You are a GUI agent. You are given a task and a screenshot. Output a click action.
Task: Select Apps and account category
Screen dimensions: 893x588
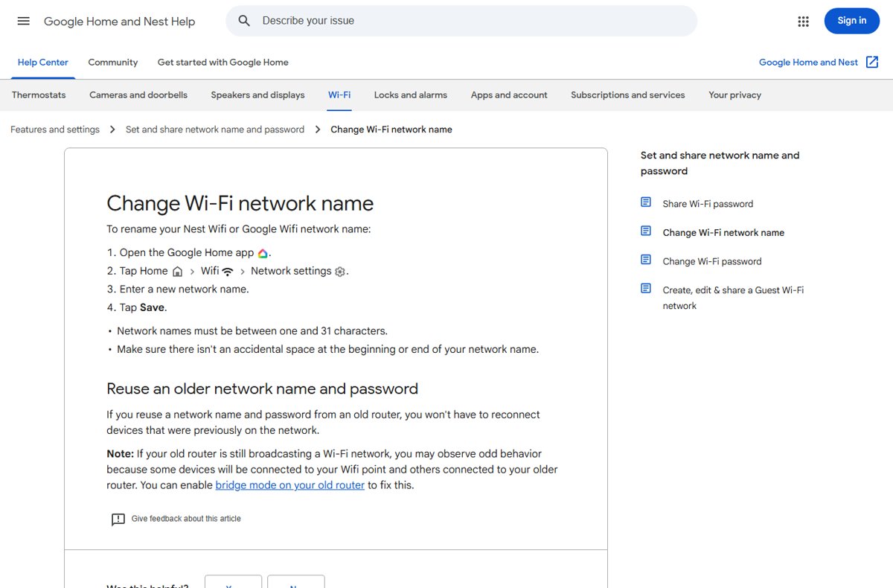click(x=509, y=95)
